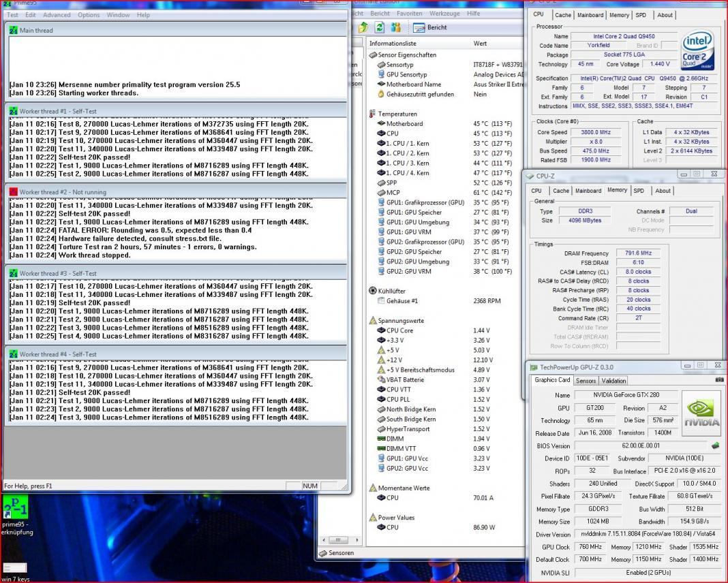Open the Sensors tab in GPU-Z
728x583 pixels.
point(586,380)
